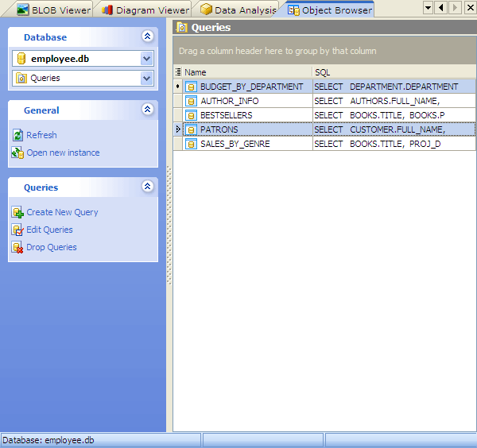Viewport: 477px width, 448px height.
Task: Click the Edit Queries link
Action: [x=49, y=230]
